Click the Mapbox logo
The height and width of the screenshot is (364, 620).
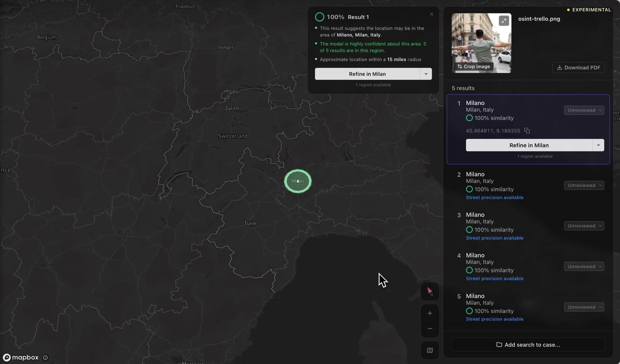pyautogui.click(x=21, y=358)
